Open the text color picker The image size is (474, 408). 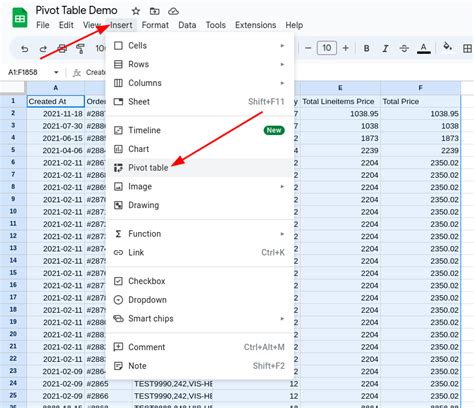pos(424,49)
